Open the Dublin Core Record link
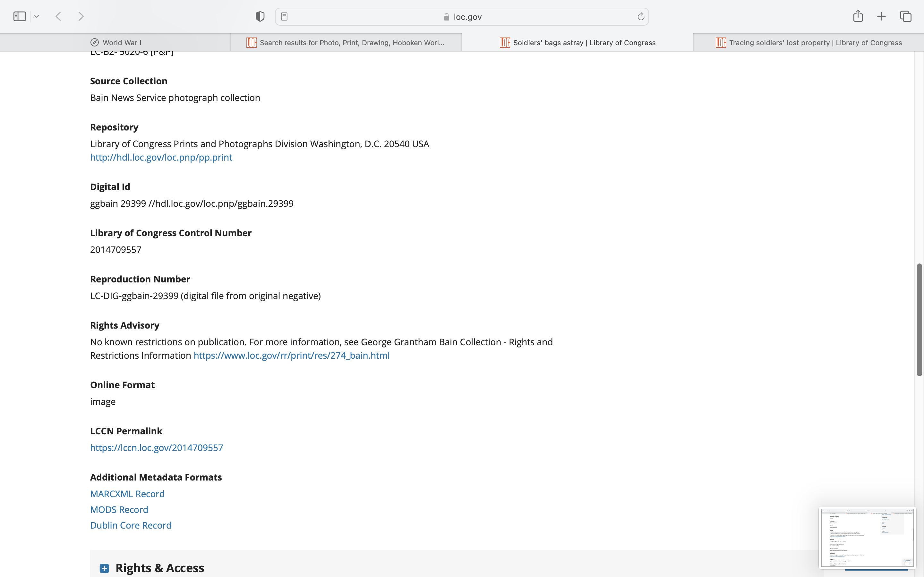 coord(131,525)
